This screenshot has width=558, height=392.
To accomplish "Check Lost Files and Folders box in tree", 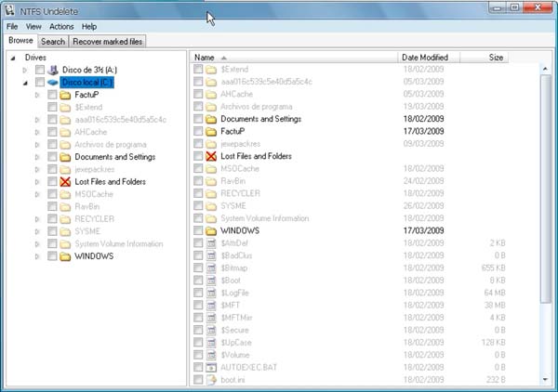I will [x=52, y=182].
